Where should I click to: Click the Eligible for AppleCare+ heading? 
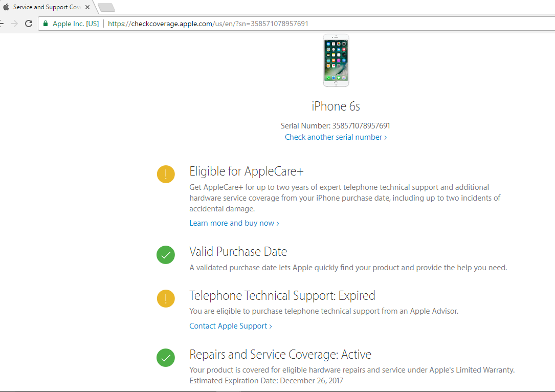pos(247,171)
